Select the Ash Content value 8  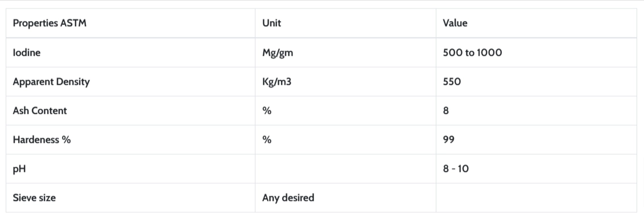pyautogui.click(x=445, y=111)
